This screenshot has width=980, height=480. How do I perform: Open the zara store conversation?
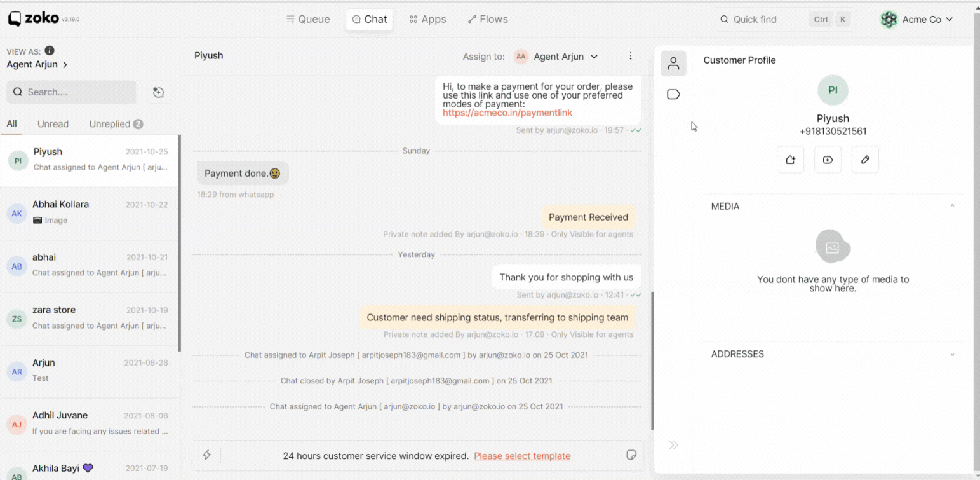pyautogui.click(x=89, y=319)
